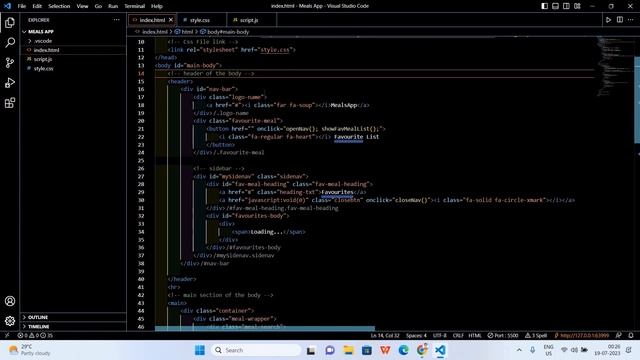Switch to the style.css tab
Viewport: 640px width, 360px height.
[200, 20]
